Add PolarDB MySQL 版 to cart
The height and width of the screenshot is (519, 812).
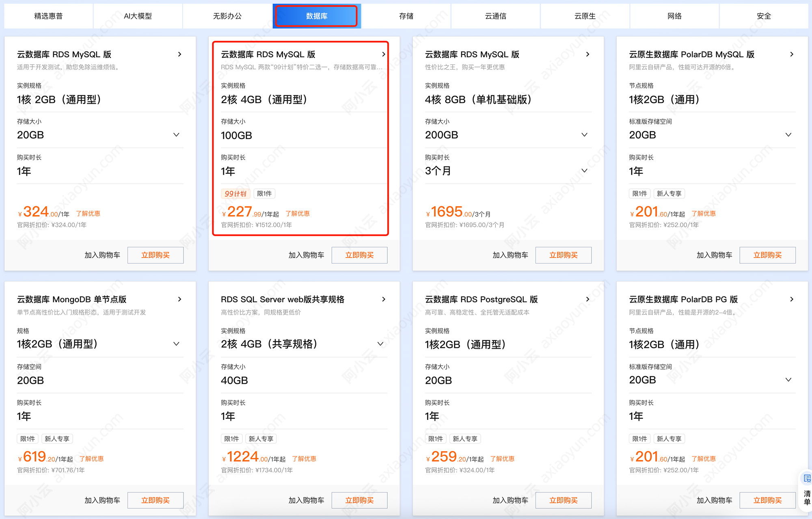tap(714, 255)
